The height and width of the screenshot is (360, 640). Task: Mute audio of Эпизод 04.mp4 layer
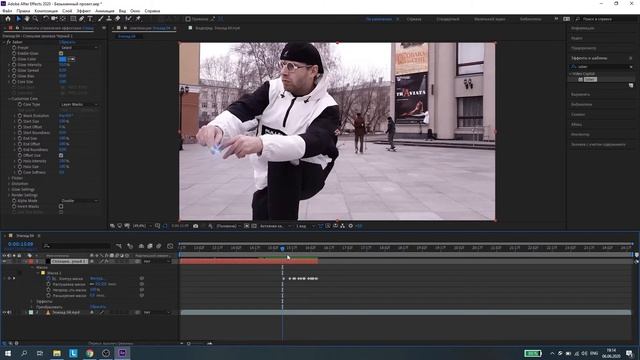[9, 312]
